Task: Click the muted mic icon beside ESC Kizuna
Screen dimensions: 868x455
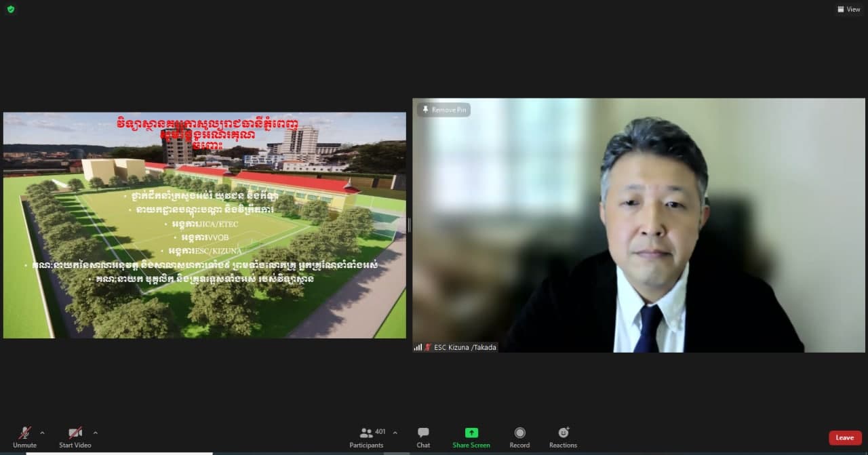Action: [x=427, y=347]
